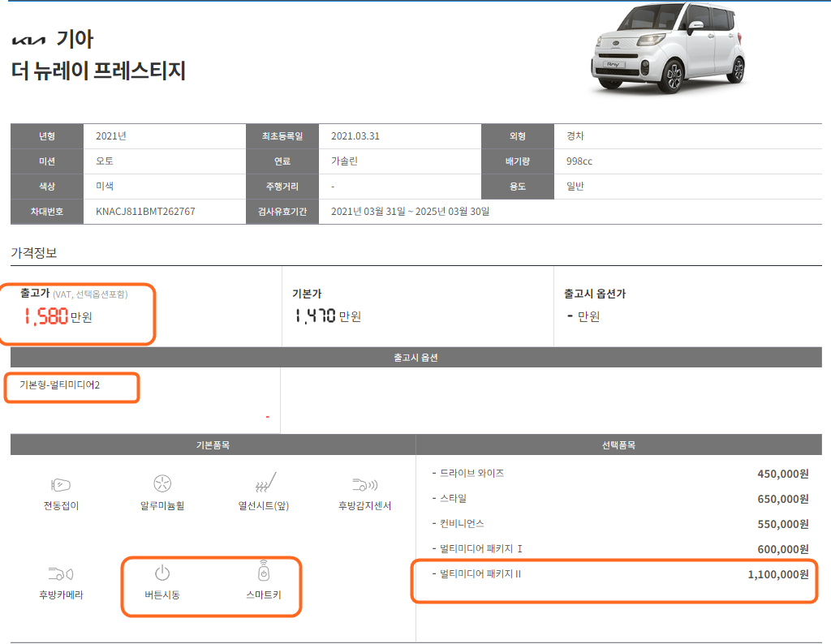The image size is (831, 644).
Task: Select the 용도 header cell
Action: coord(517,187)
